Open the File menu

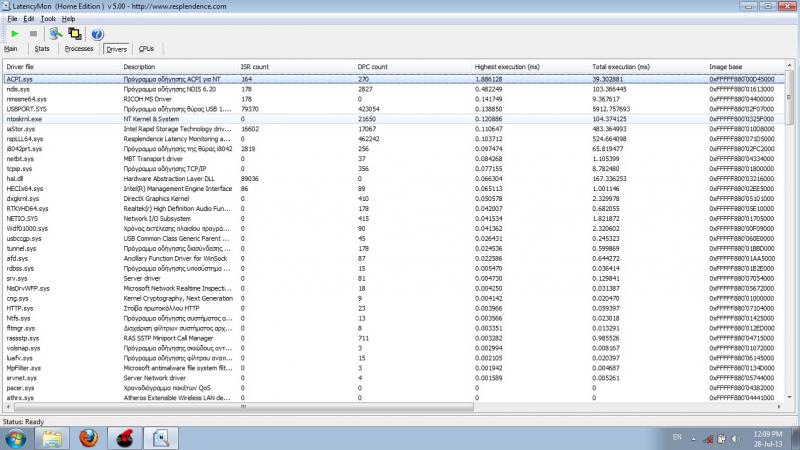click(12, 19)
